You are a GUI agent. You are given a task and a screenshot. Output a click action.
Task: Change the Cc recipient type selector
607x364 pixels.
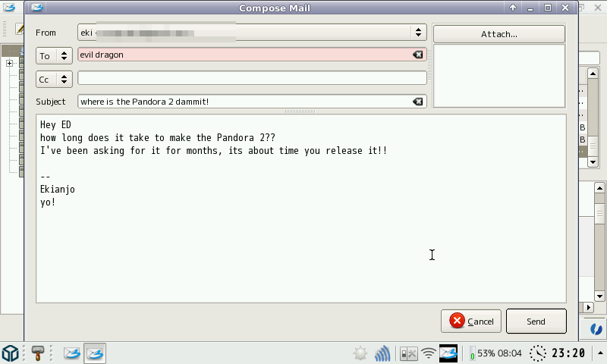pyautogui.click(x=54, y=79)
